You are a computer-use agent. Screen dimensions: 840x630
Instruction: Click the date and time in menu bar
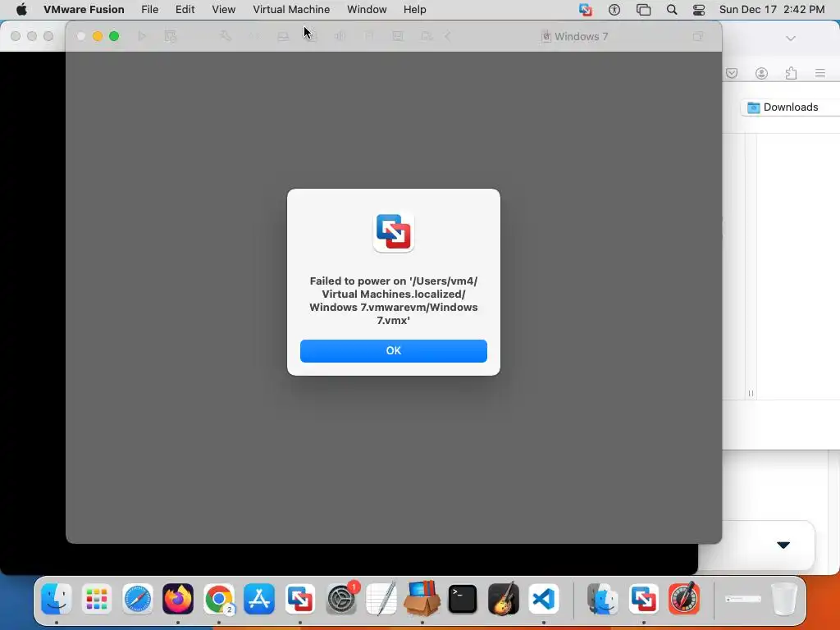click(x=772, y=10)
